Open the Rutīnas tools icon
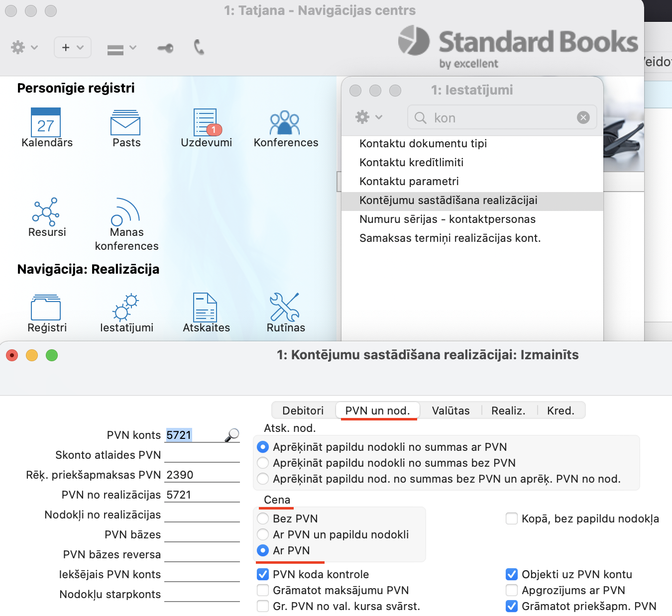 point(285,308)
